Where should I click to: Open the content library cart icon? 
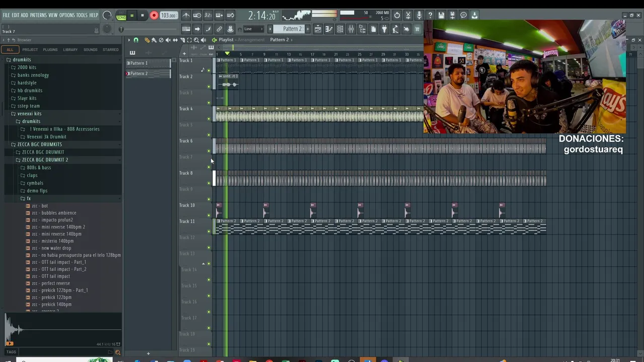point(417,29)
